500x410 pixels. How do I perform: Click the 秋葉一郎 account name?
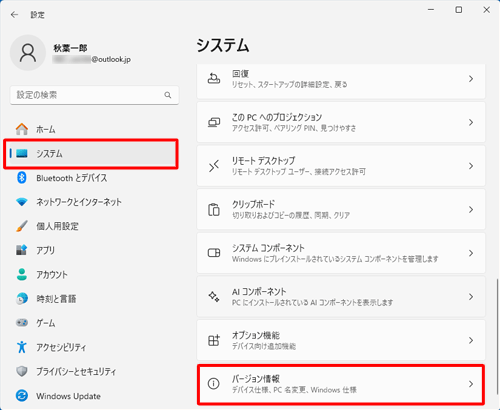70,48
